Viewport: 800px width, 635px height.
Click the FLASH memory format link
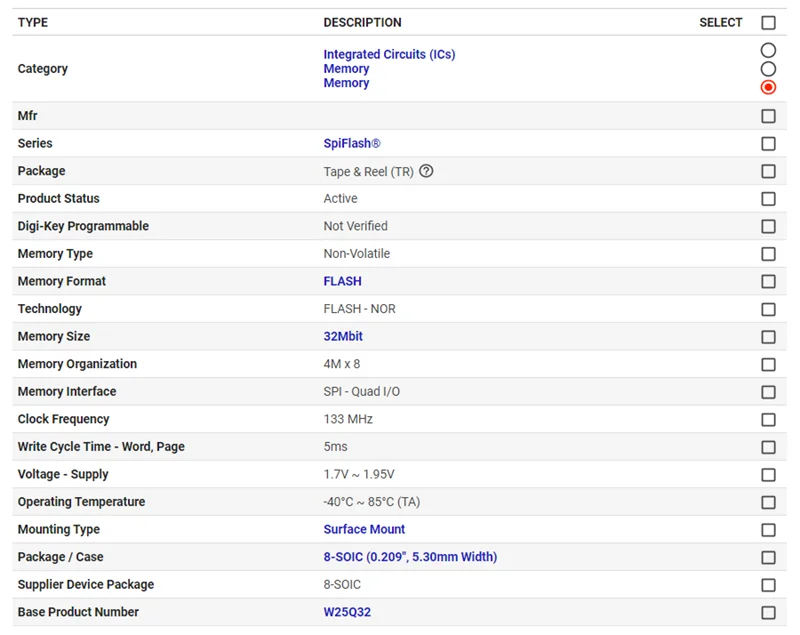tap(341, 281)
